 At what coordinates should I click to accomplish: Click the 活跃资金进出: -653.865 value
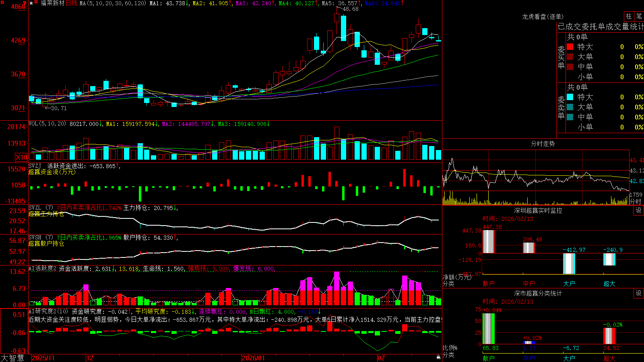pos(82,166)
